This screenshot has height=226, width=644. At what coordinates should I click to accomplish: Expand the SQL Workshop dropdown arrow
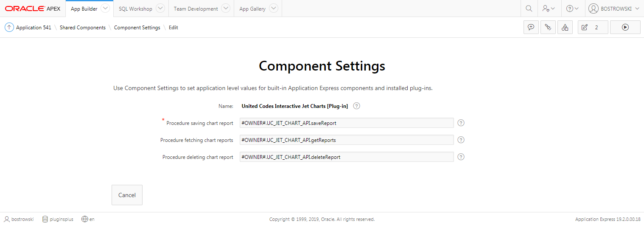pyautogui.click(x=160, y=8)
